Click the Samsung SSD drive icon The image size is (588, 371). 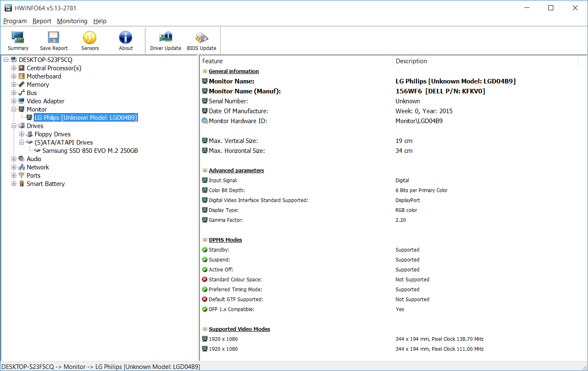[x=38, y=150]
